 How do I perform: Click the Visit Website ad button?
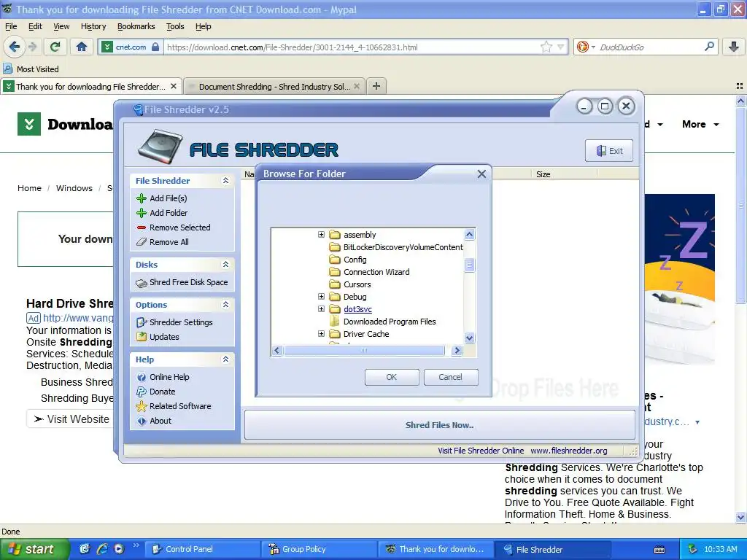click(x=71, y=419)
